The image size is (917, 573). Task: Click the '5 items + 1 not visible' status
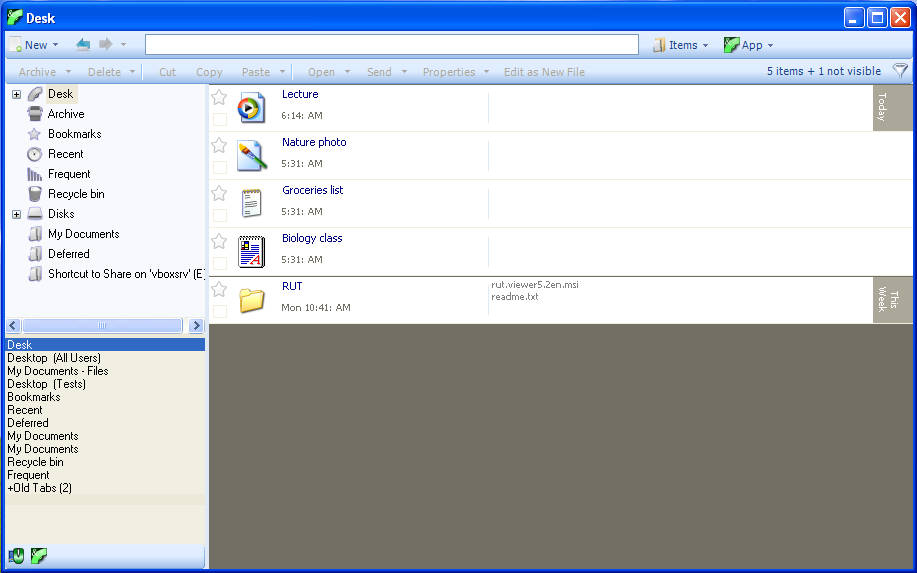pyautogui.click(x=823, y=71)
